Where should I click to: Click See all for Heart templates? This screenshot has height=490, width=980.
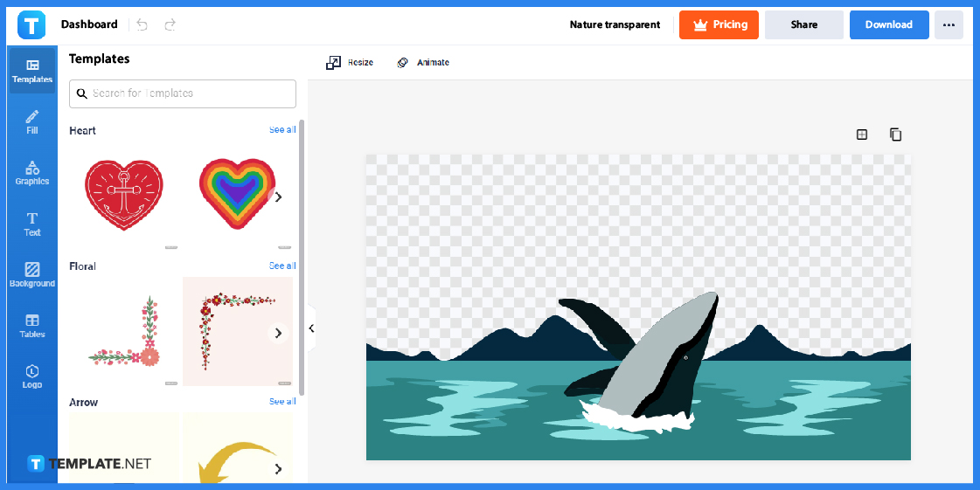(282, 130)
